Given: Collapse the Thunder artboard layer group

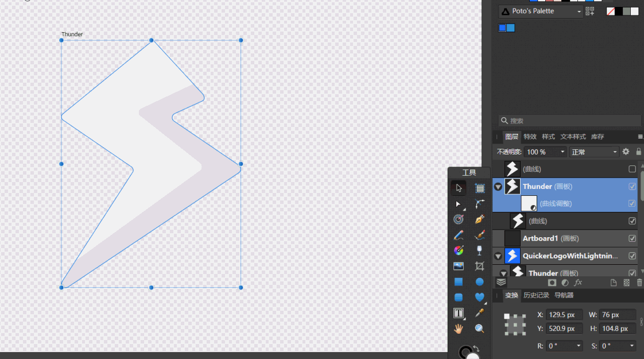Looking at the screenshot, I should point(498,187).
